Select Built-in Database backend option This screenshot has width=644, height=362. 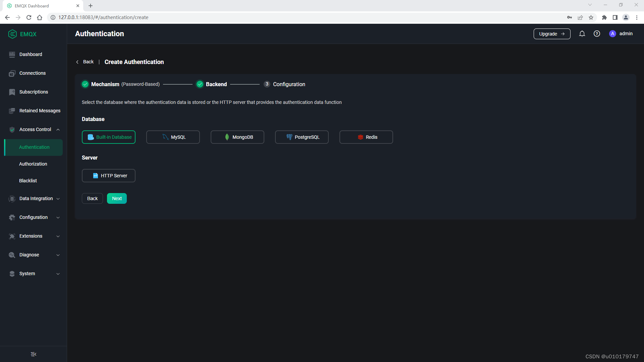(109, 137)
